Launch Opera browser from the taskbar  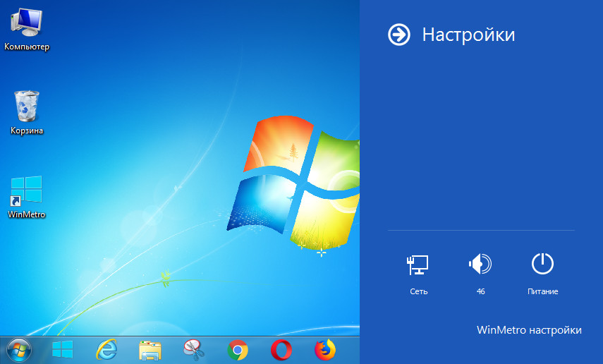coord(281,349)
